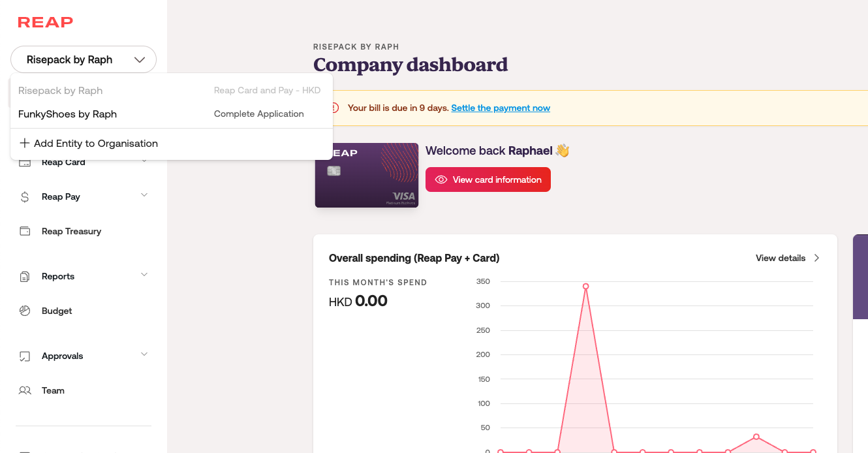Click Add Entity to Organisation
This screenshot has width=868, height=453.
(95, 144)
